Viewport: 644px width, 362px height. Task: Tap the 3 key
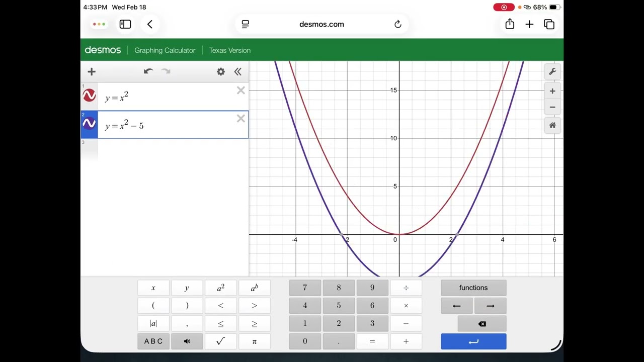[x=372, y=323]
